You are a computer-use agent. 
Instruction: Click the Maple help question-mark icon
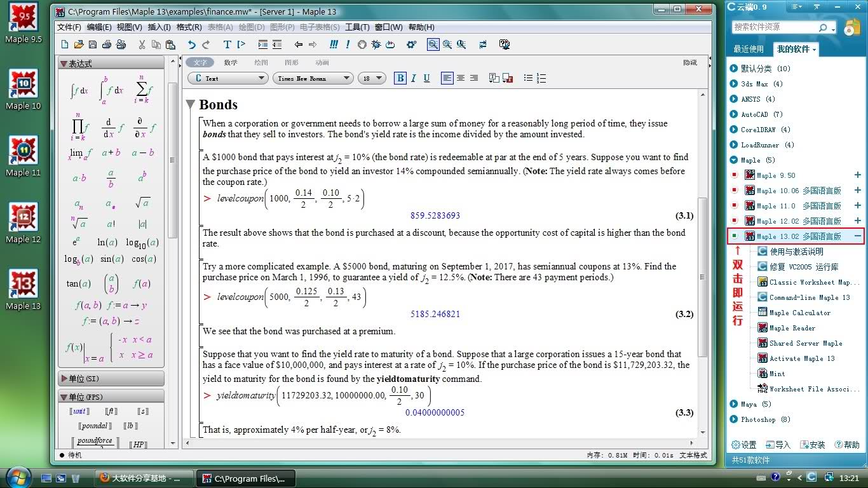pyautogui.click(x=505, y=44)
